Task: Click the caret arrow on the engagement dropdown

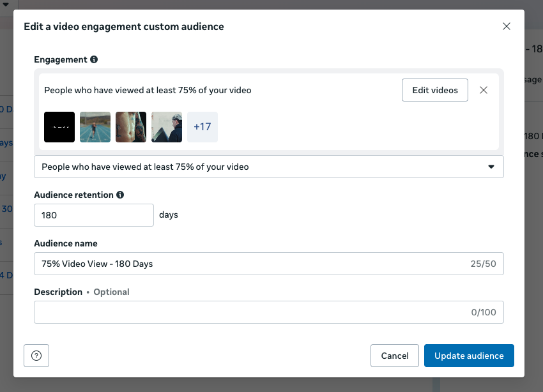Action: (491, 167)
